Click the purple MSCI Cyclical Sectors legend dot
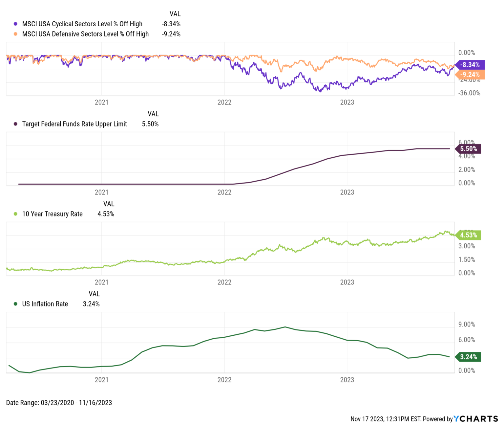The width and height of the screenshot is (504, 426). pyautogui.click(x=15, y=24)
